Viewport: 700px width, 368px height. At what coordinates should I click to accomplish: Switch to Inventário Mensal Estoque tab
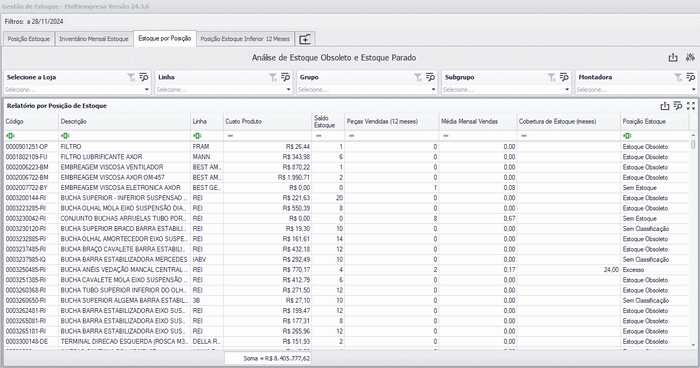point(94,39)
